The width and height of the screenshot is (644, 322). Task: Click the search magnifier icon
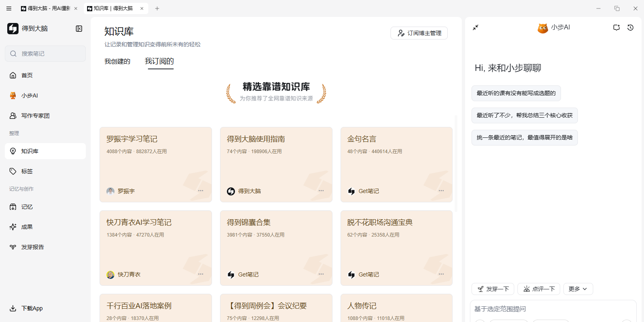point(13,54)
